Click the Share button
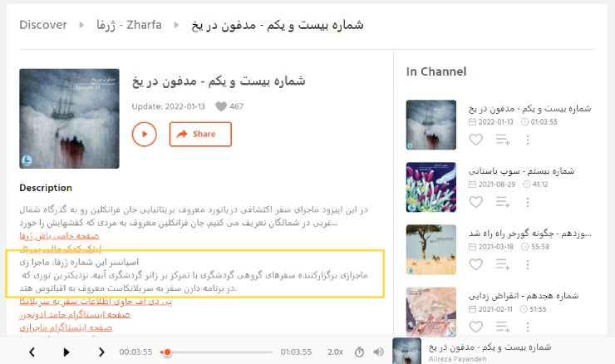Screen dimensions: 615x364 200,134
